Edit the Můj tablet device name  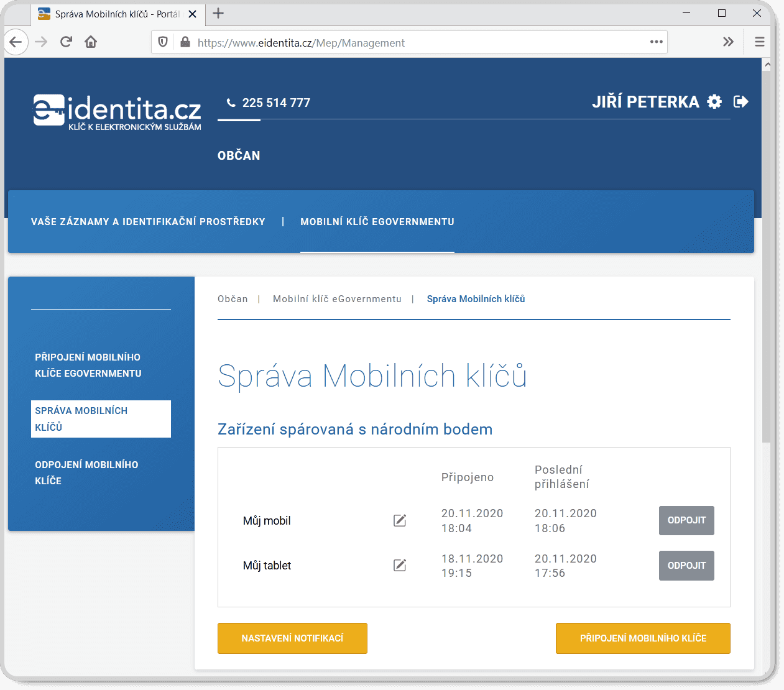[x=400, y=565]
